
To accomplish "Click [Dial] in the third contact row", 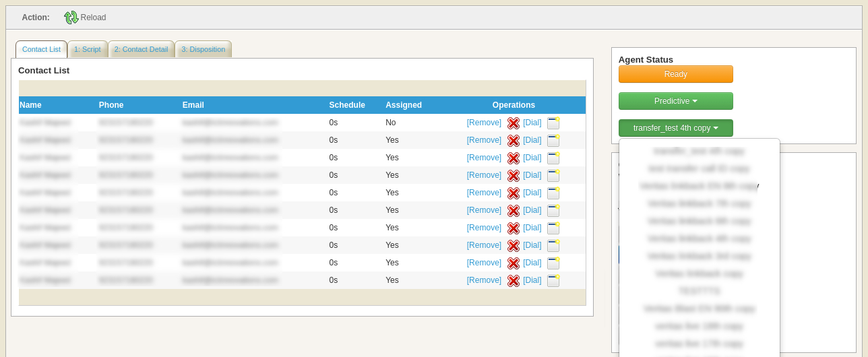I will coord(532,158).
